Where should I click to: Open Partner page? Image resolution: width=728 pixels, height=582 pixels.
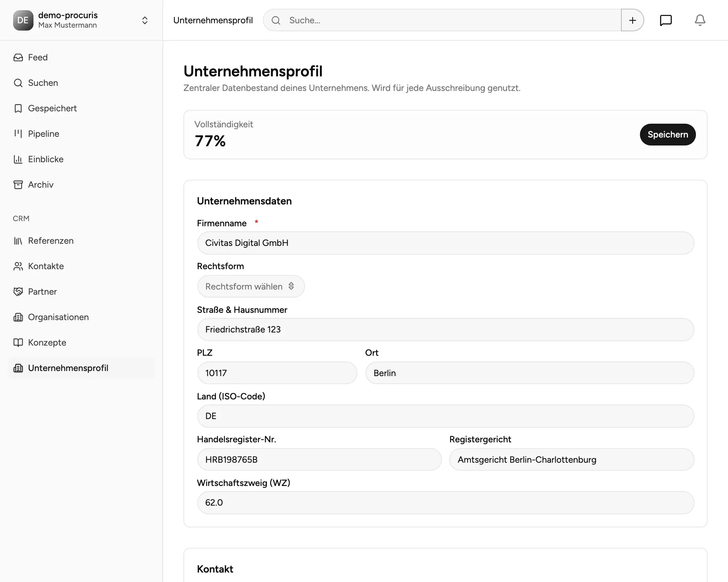(x=82, y=292)
